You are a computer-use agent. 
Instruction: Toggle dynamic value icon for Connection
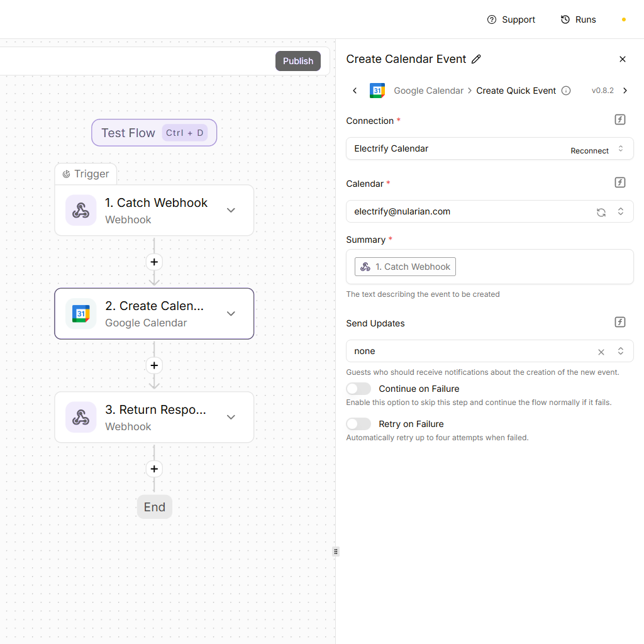(x=619, y=119)
